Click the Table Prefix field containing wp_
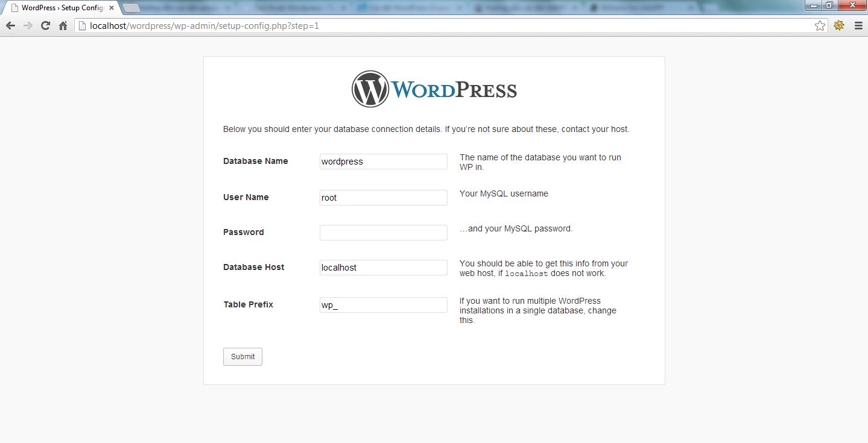 pyautogui.click(x=384, y=305)
